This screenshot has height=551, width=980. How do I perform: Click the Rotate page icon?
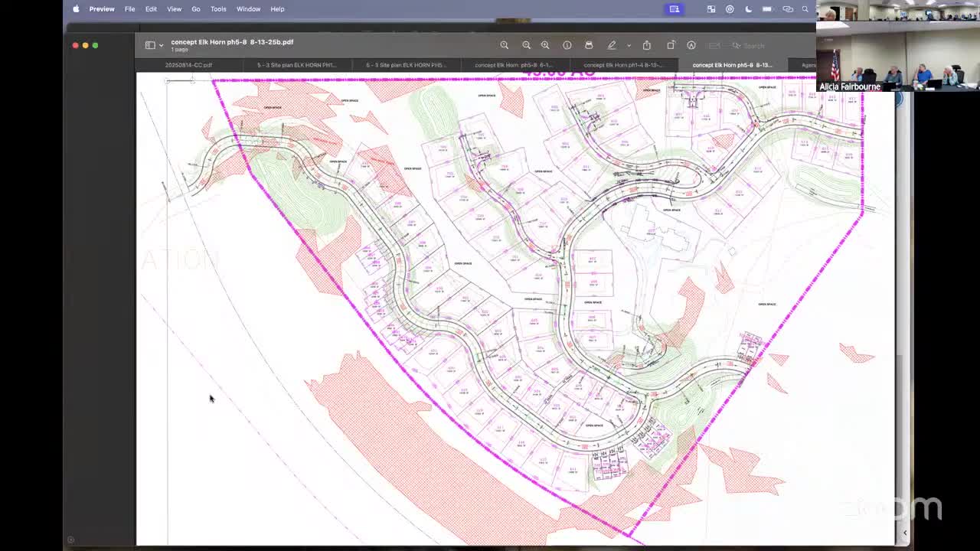pyautogui.click(x=671, y=45)
